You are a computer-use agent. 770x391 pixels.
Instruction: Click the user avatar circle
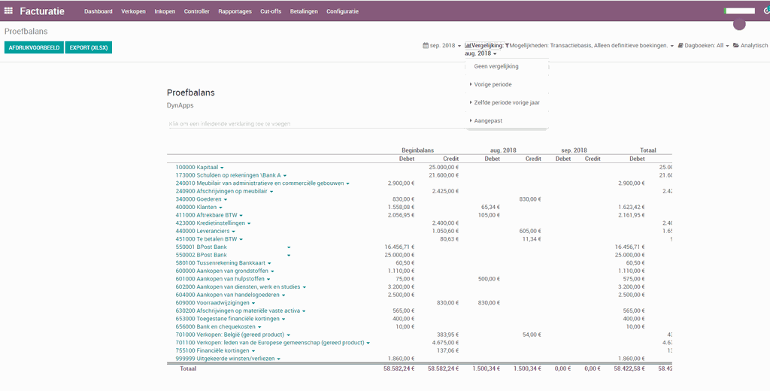739,24
